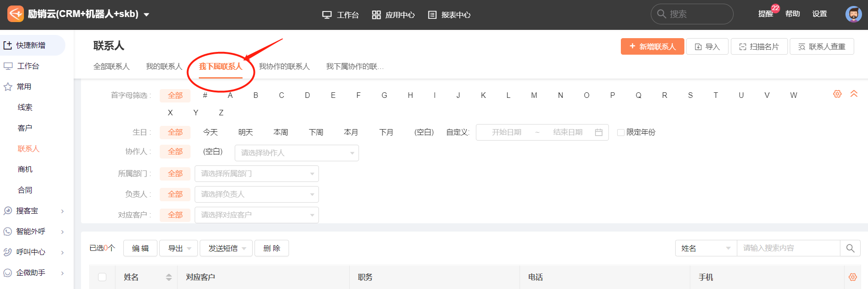Select 全部 in 首字母筛选 row
Screen dimensions: 868x289
(175, 96)
